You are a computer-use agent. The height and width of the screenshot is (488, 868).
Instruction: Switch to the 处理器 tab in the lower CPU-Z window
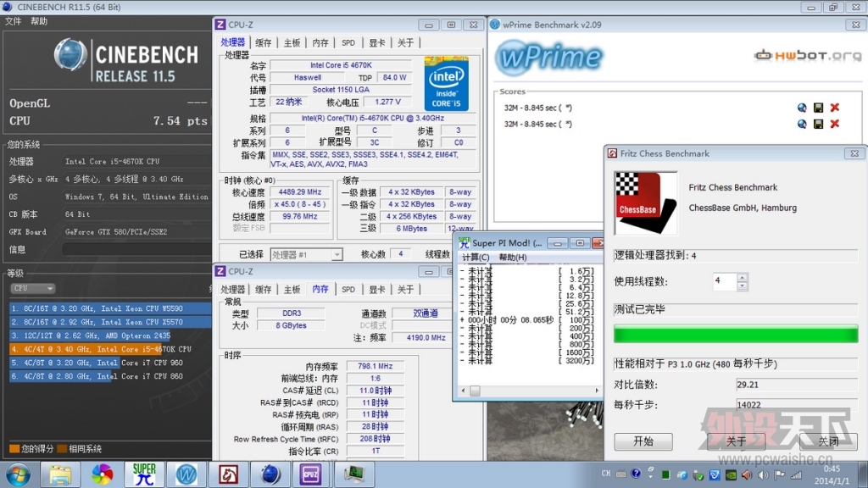[233, 290]
